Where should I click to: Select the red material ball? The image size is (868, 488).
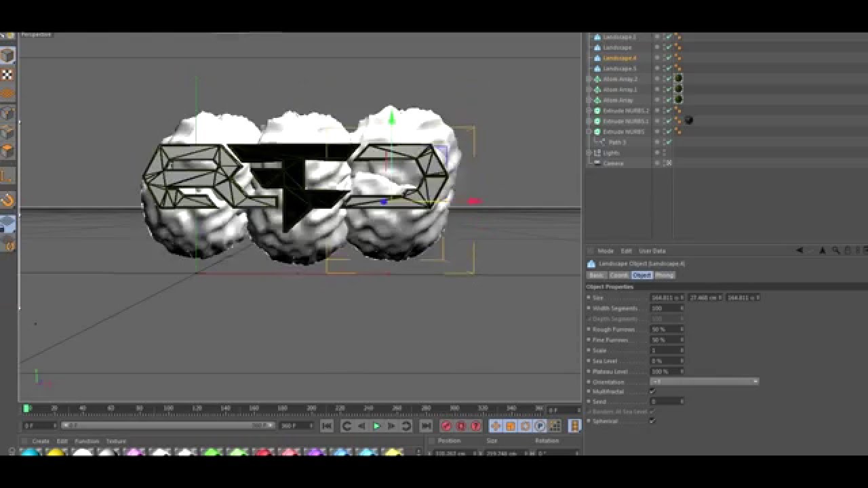point(263,451)
